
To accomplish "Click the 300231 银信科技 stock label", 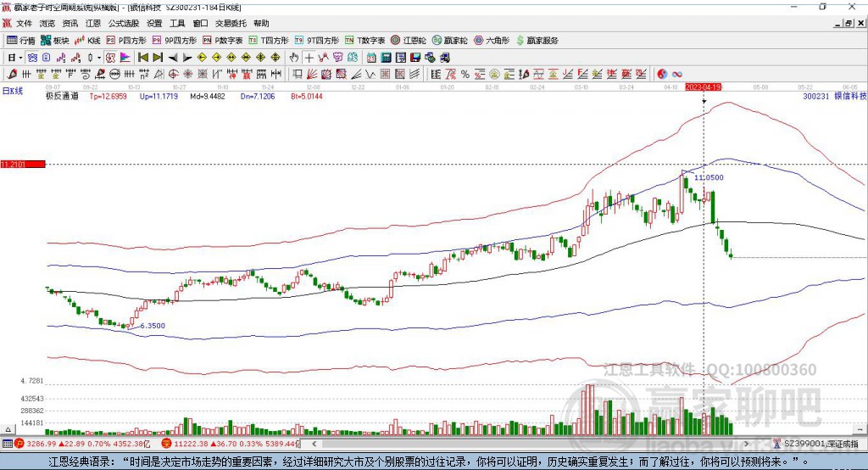I will pyautogui.click(x=835, y=96).
